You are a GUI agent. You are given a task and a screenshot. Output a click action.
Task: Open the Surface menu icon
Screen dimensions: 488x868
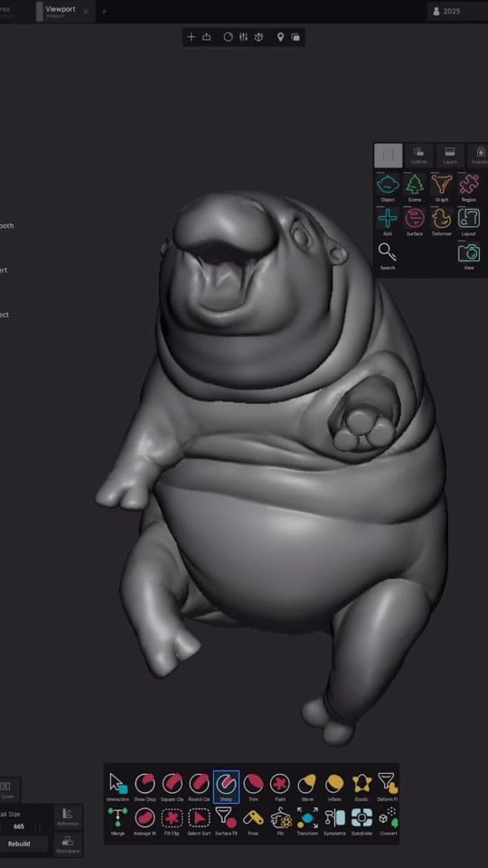point(415,222)
